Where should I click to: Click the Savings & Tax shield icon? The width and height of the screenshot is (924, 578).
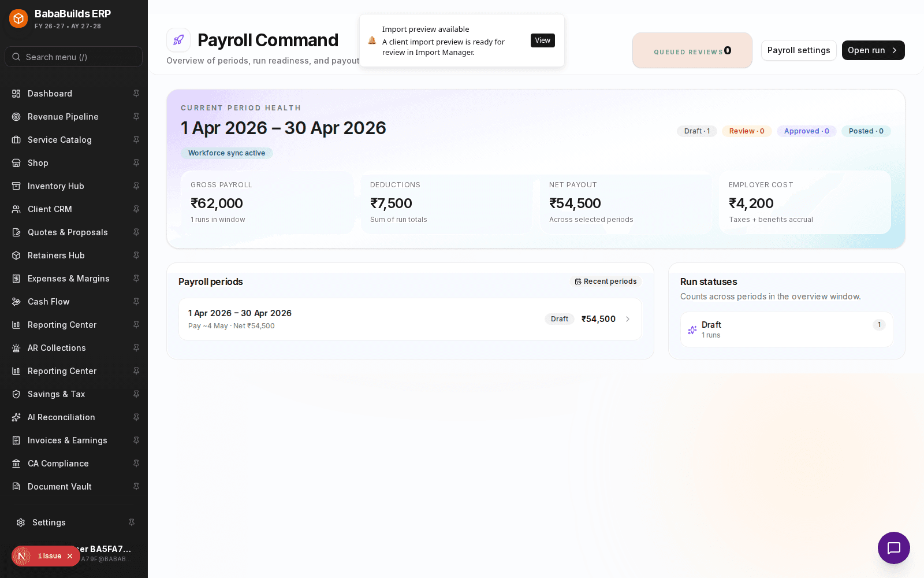coord(16,394)
